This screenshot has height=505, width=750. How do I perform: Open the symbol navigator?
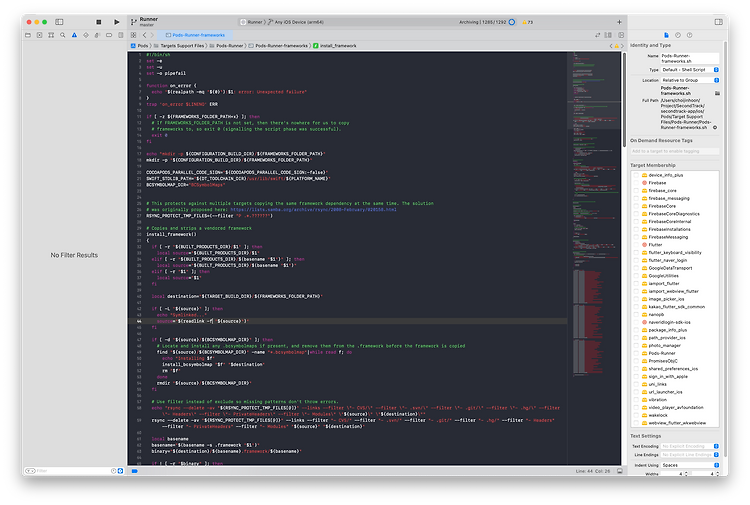tap(51, 35)
